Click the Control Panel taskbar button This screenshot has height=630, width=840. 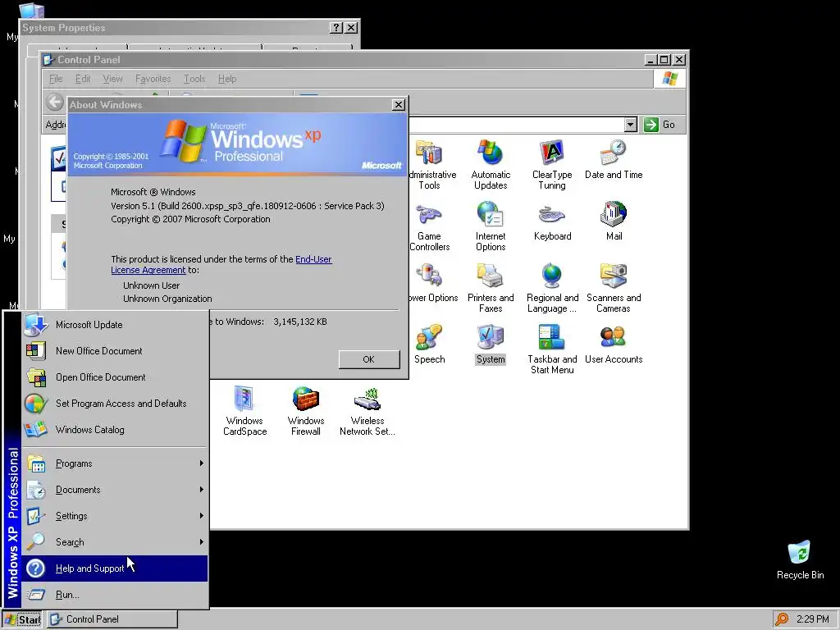point(112,619)
